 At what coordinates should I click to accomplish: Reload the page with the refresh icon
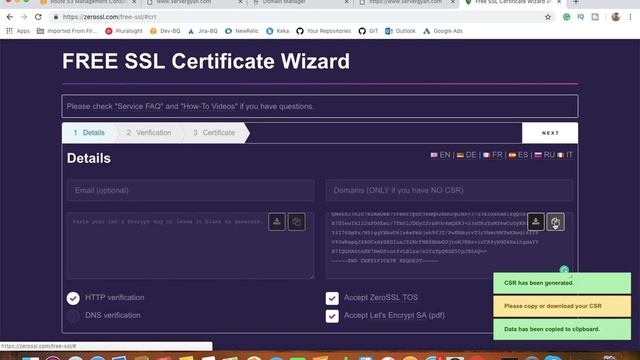[38, 17]
